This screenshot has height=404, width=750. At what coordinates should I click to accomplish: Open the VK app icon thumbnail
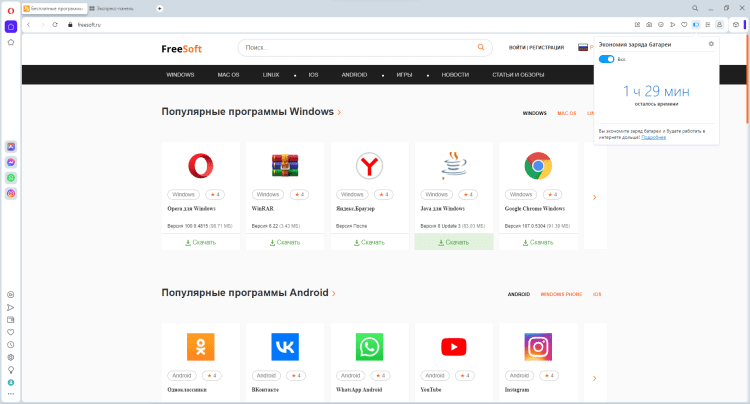point(285,347)
